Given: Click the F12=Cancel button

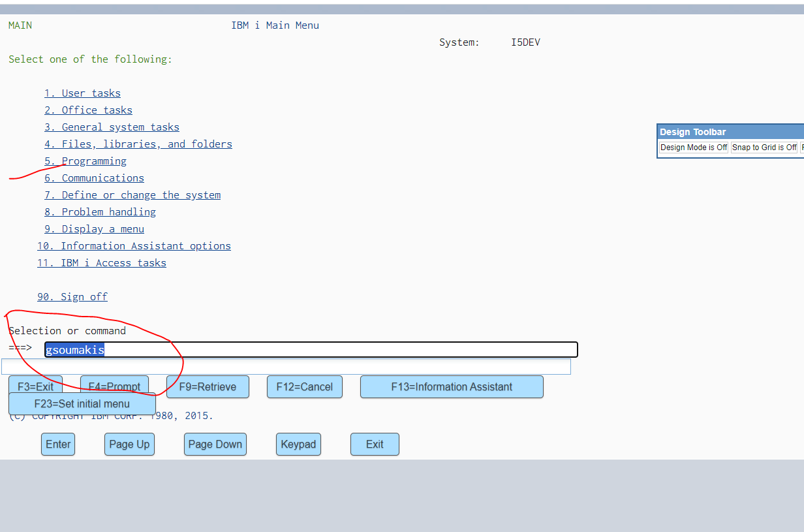Looking at the screenshot, I should (305, 386).
